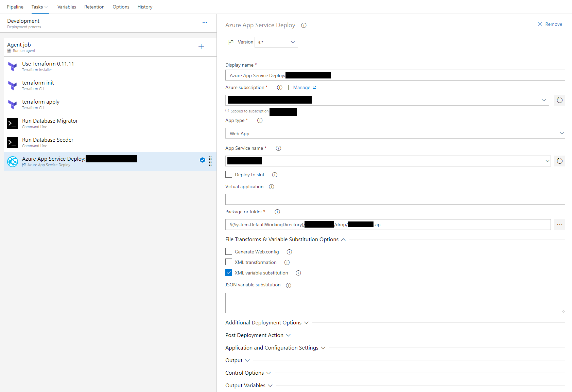This screenshot has height=392, width=572.
Task: Collapse File Transforms & Variable Substitution Options
Action: point(285,239)
